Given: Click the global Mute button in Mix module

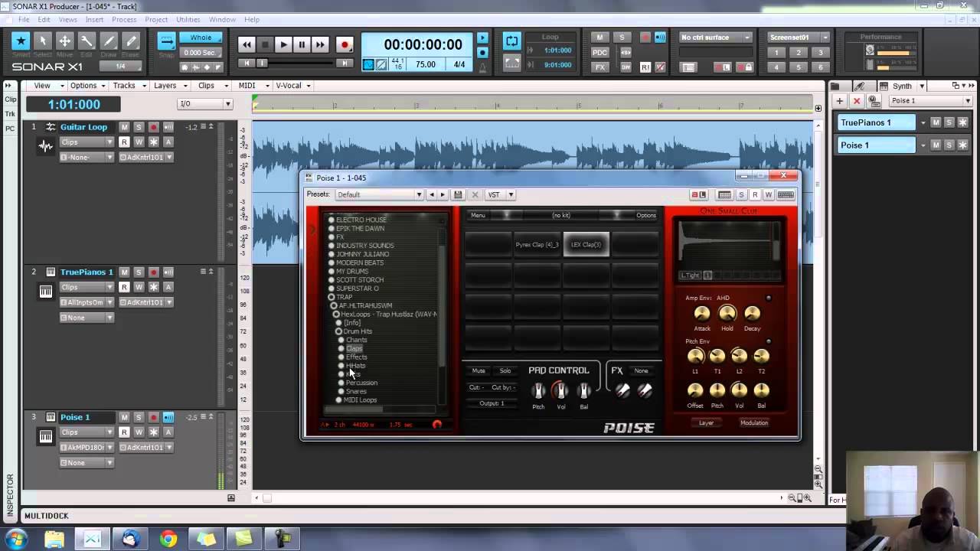Looking at the screenshot, I should (599, 37).
